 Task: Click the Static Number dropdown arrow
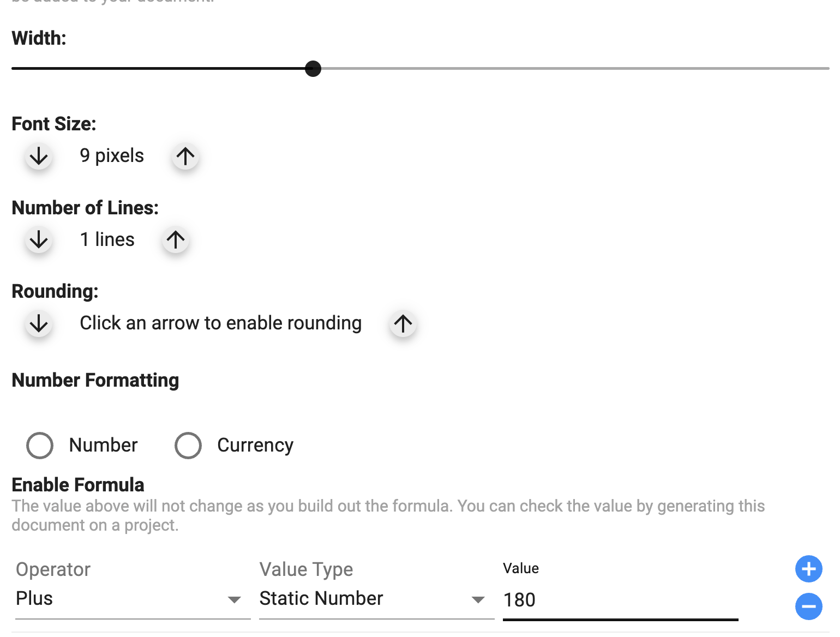click(478, 600)
